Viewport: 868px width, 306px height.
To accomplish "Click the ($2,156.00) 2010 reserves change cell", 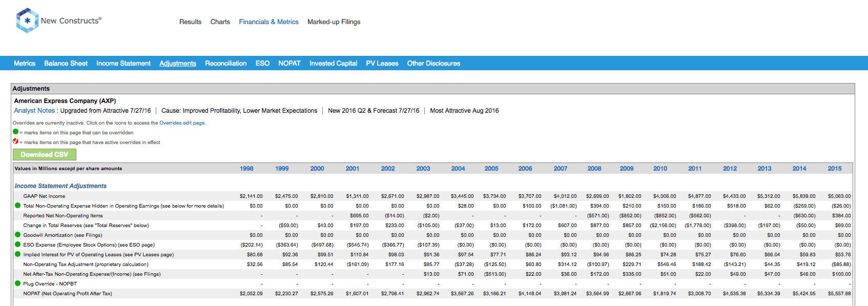I will click(x=663, y=226).
